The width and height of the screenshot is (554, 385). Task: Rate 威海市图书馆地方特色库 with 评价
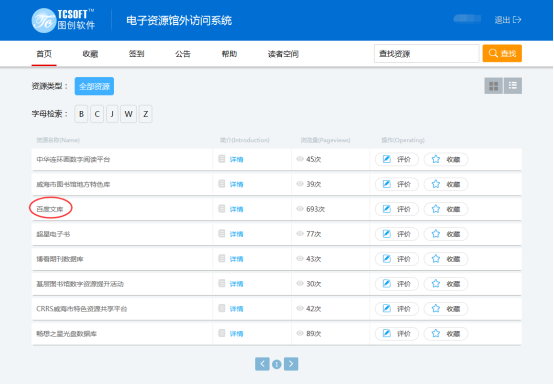coord(397,184)
